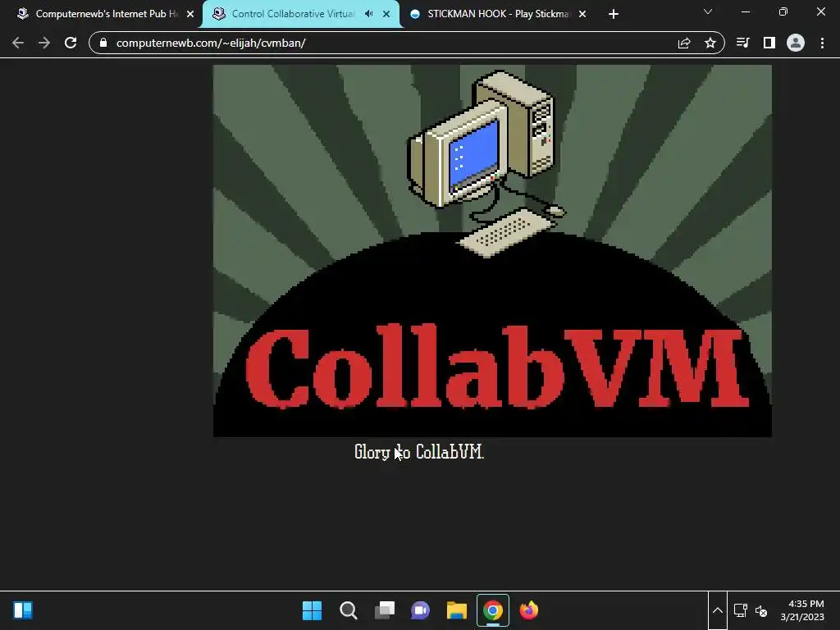Open the browser side panel

(x=769, y=43)
